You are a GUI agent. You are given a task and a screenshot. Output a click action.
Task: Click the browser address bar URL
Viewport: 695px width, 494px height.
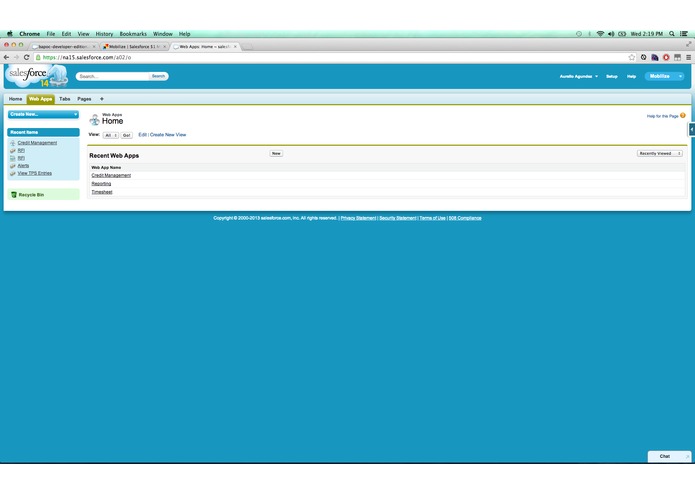(87, 57)
